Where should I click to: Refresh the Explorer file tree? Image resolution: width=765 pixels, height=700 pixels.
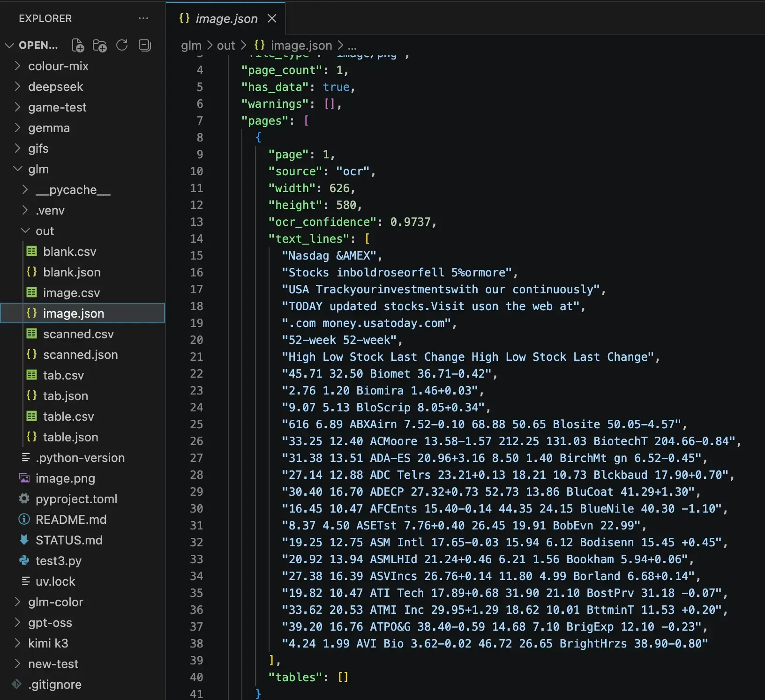[122, 45]
